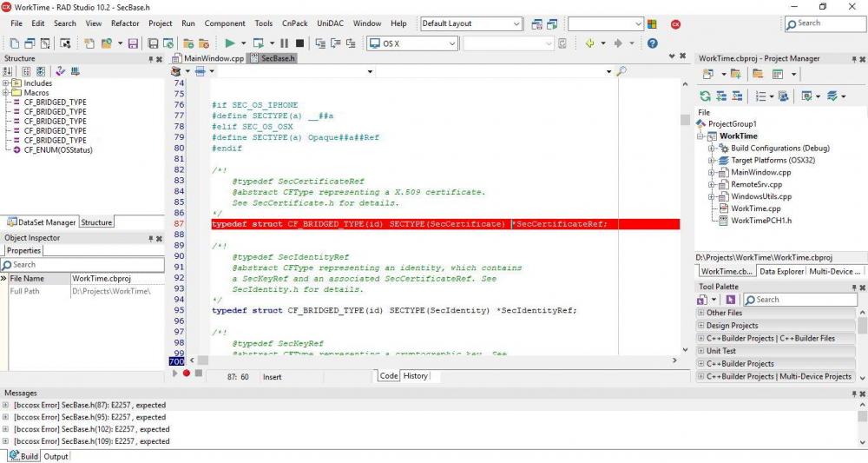Viewport: 868px width, 463px height.
Task: Click the Object Inspector Search field
Action: (x=82, y=265)
